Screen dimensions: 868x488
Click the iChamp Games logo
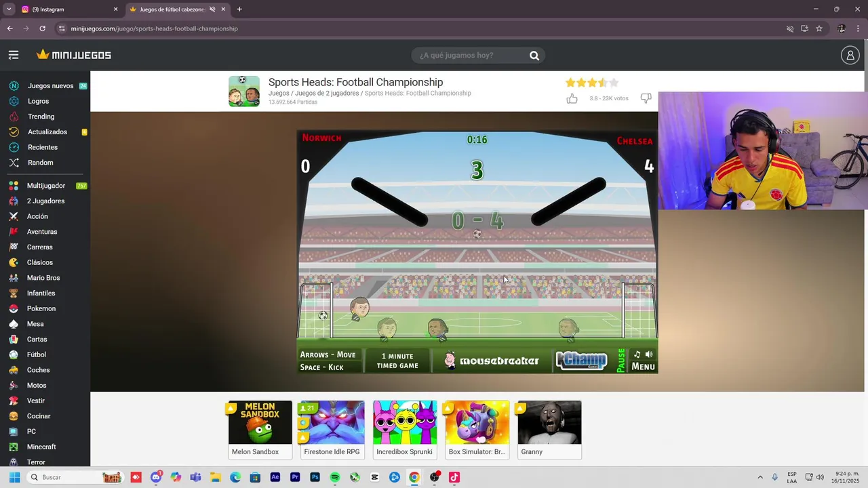581,361
